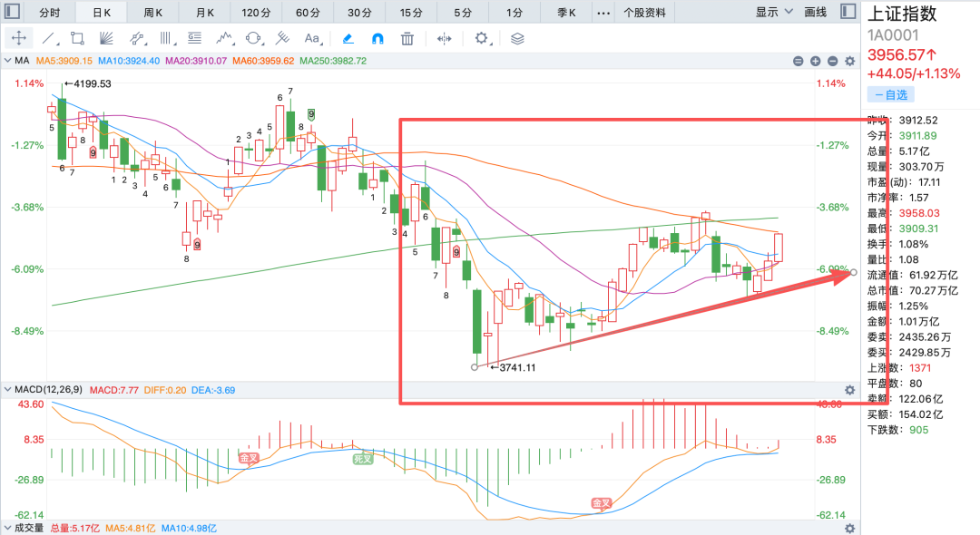The width and height of the screenshot is (980, 535).
Task: Open the 显示 dropdown menu
Action: 774,12
